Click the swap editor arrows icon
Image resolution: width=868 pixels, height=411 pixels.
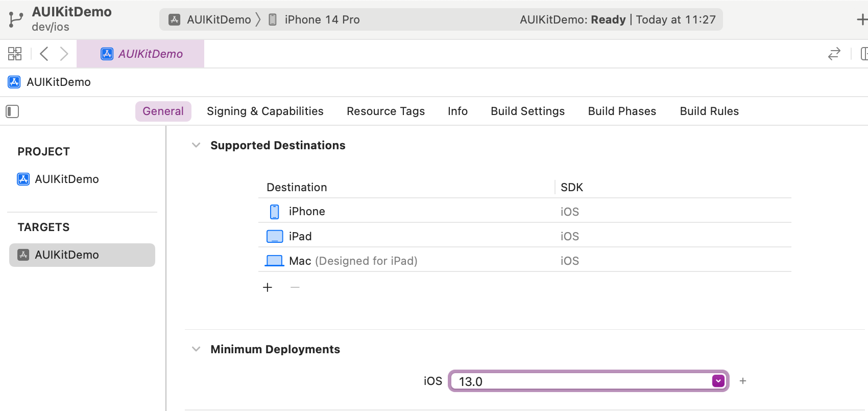(x=834, y=54)
